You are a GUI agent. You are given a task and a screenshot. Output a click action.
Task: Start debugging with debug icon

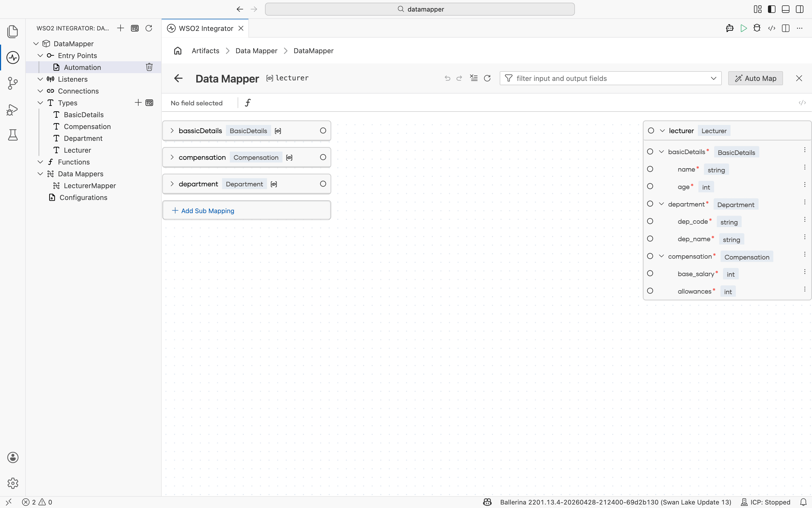757,28
